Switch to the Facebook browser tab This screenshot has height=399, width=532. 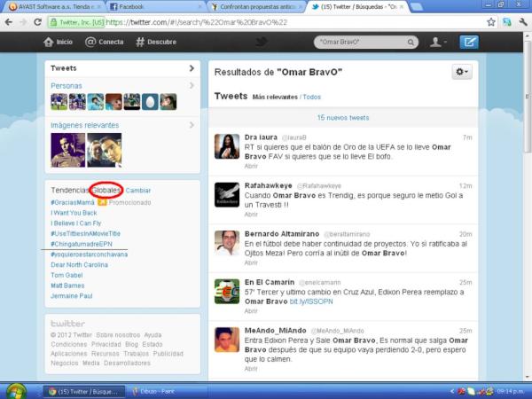[154, 6]
